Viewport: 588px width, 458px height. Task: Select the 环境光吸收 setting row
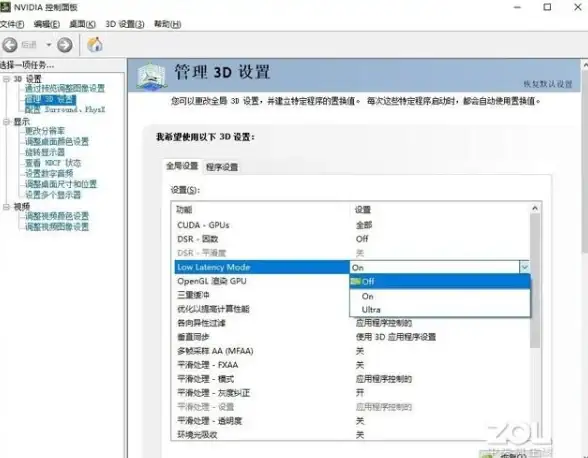click(x=352, y=435)
